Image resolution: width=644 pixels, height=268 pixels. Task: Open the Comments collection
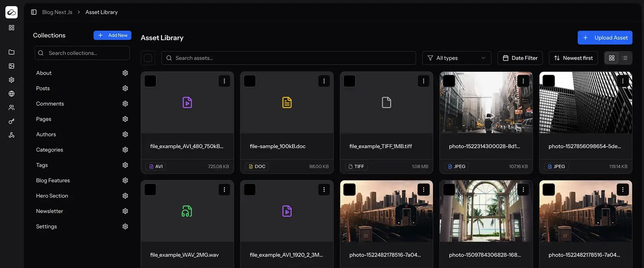point(50,103)
